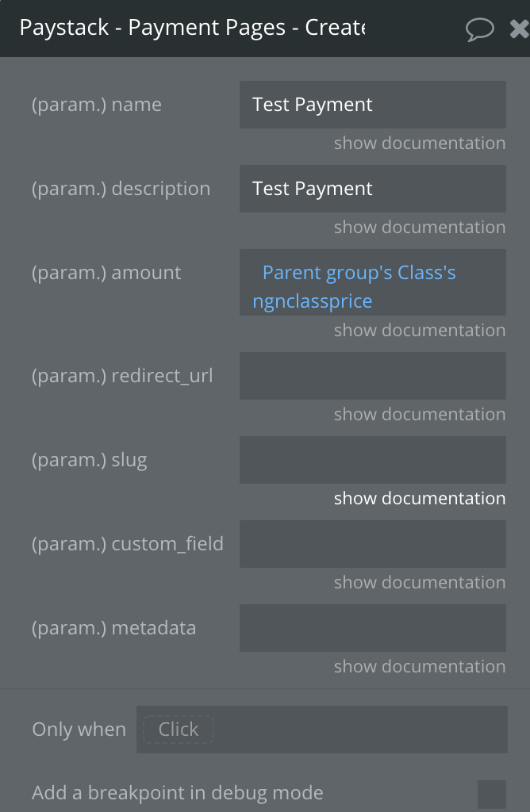The height and width of the screenshot is (812, 530).
Task: Open the comment bubble icon
Action: [x=480, y=29]
